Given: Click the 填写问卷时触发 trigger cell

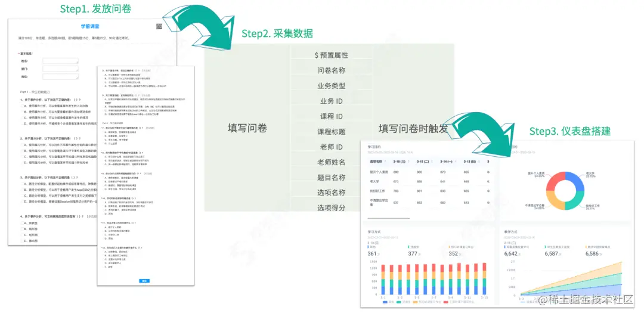Looking at the screenshot, I should 413,128.
